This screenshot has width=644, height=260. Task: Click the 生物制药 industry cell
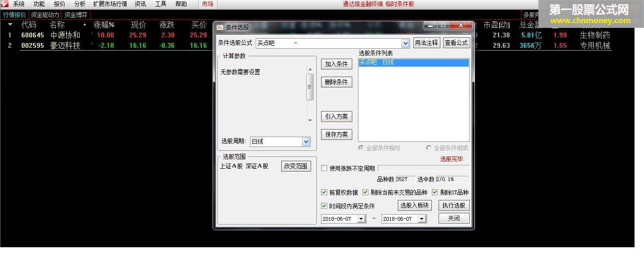pyautogui.click(x=595, y=35)
